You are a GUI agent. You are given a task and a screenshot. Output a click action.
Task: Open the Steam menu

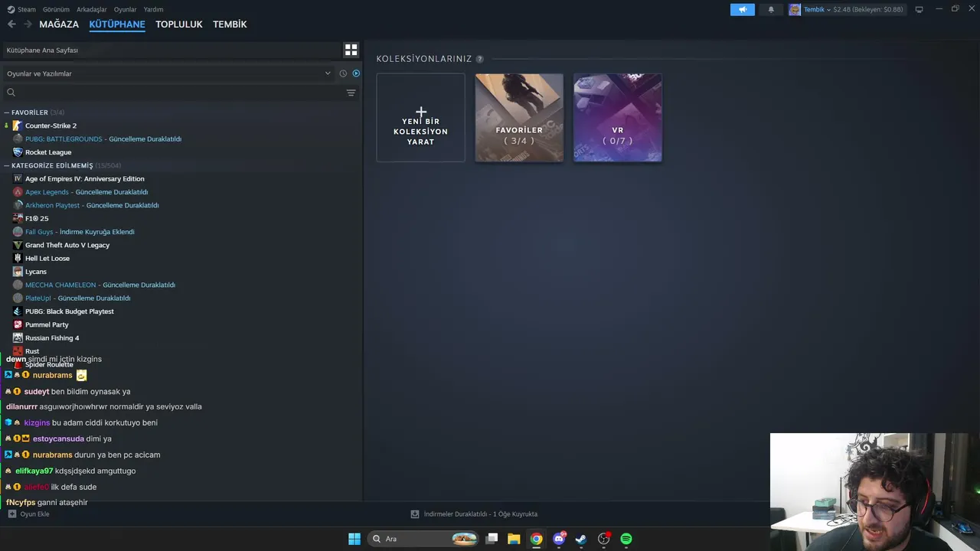point(21,9)
